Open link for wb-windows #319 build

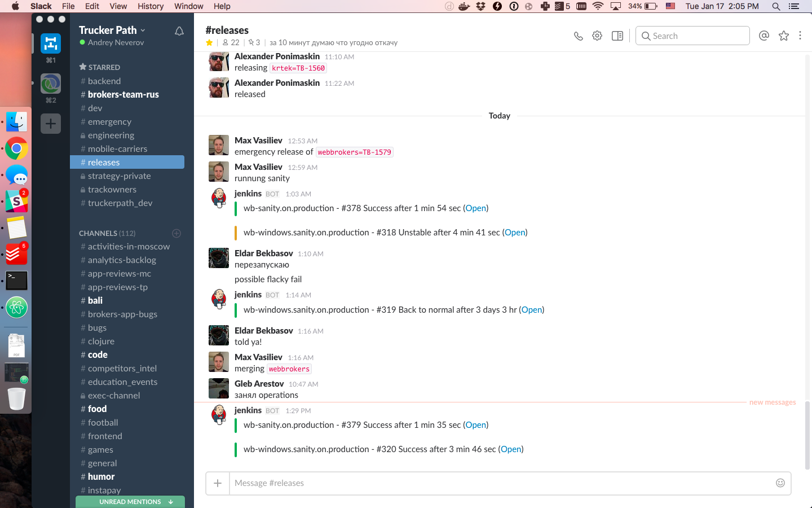pyautogui.click(x=532, y=310)
